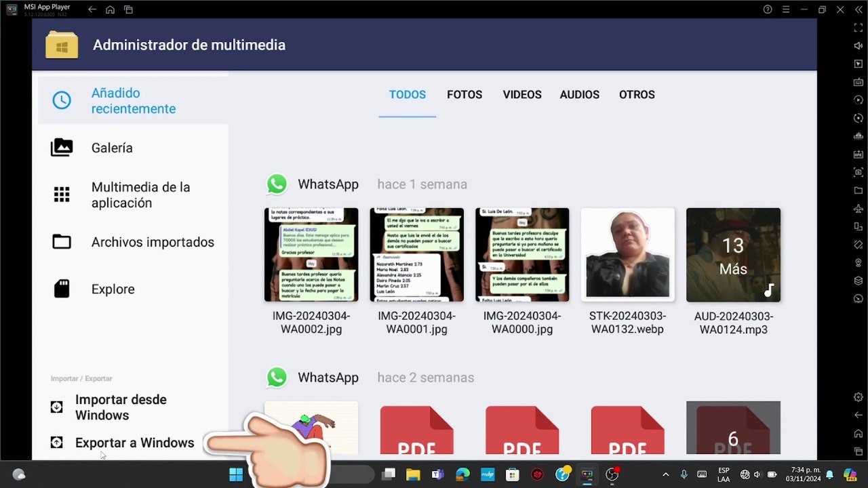Click the folder icon in the side toolbar
This screenshot has width=868, height=488.
pyautogui.click(x=858, y=190)
